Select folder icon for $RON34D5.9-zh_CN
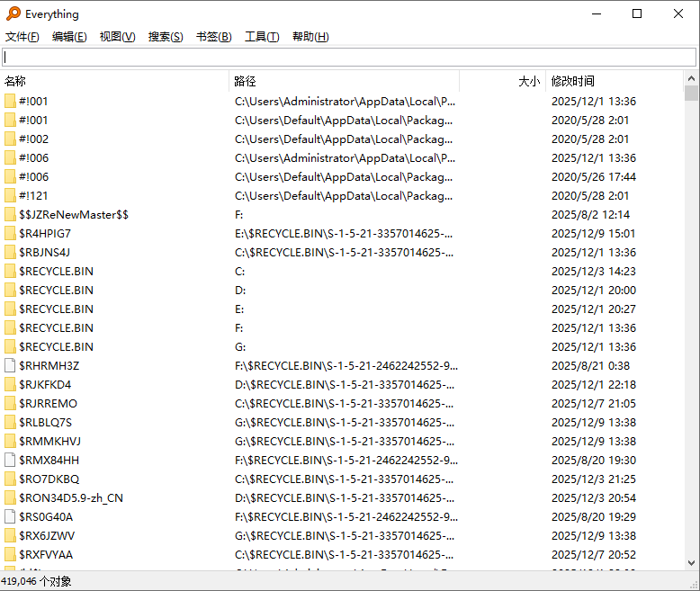The width and height of the screenshot is (700, 591). [x=10, y=498]
